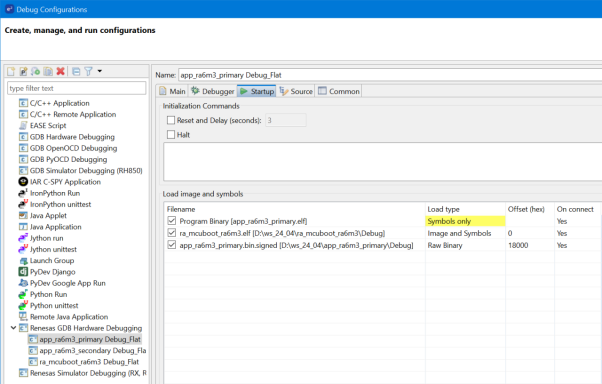The image size is (602, 384).
Task: Open the Image and Symbols load type cell
Action: tap(465, 233)
